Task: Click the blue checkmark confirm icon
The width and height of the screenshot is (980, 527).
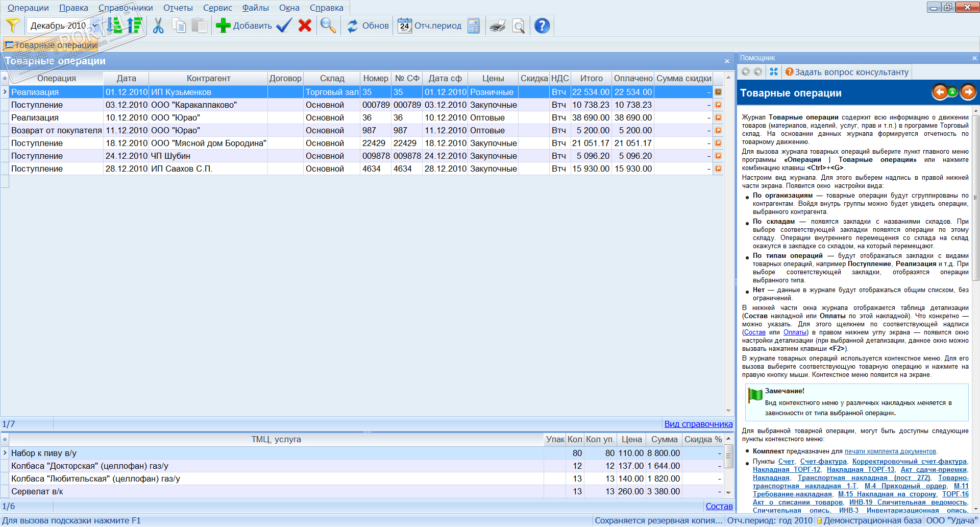Action: [284, 26]
